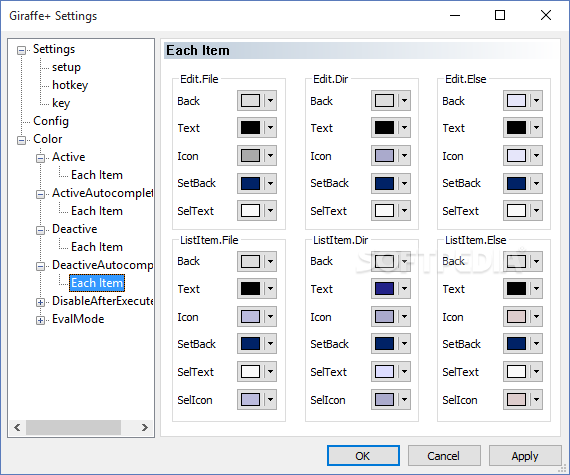This screenshot has height=475, width=570.
Task: Click Edit.File Text black swatch
Action: coord(250,128)
